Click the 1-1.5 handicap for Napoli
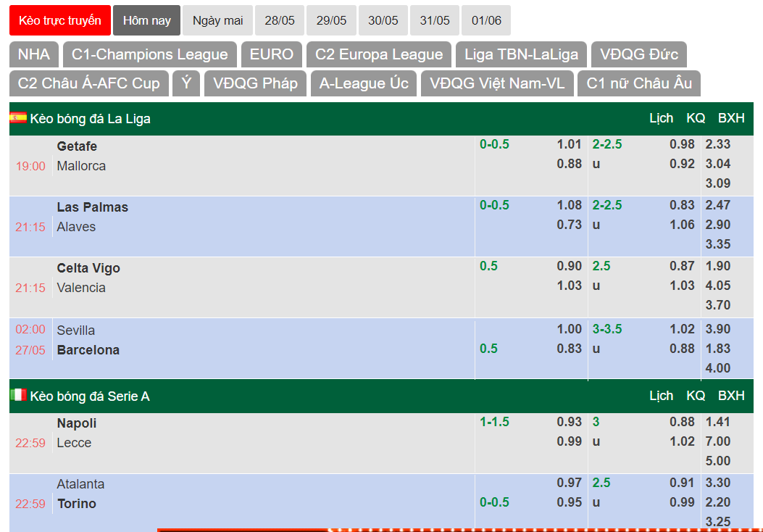This screenshot has width=763, height=532. point(494,422)
